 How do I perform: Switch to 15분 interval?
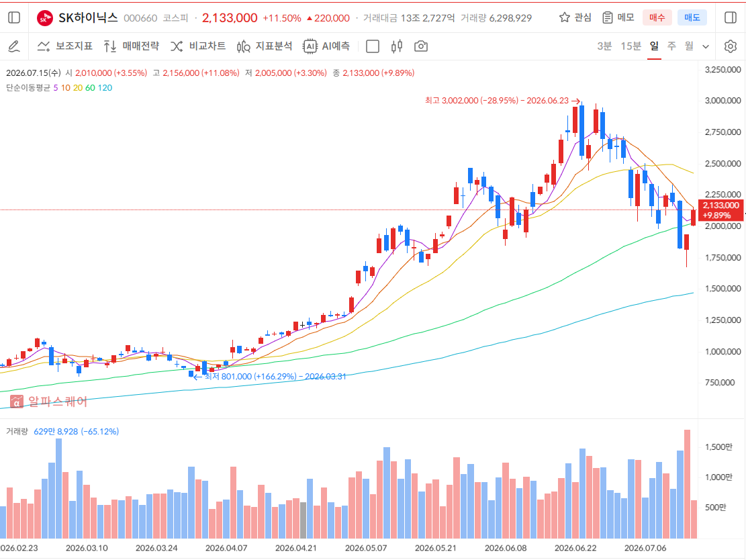(x=631, y=46)
